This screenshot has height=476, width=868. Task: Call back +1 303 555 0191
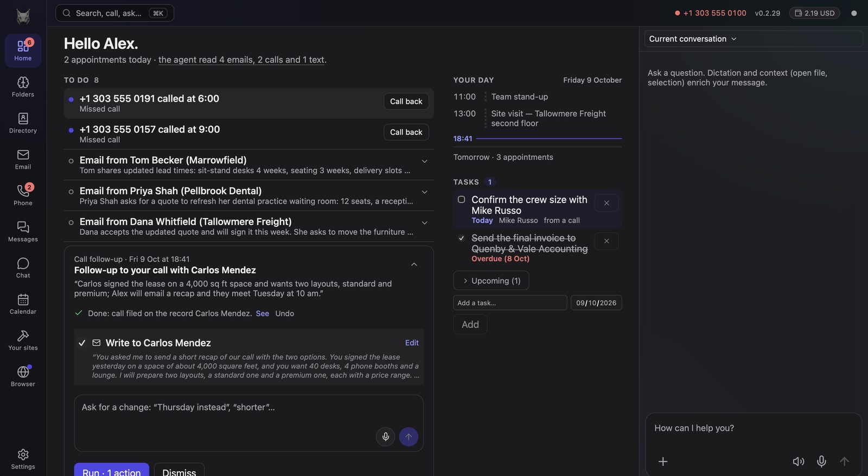(406, 101)
